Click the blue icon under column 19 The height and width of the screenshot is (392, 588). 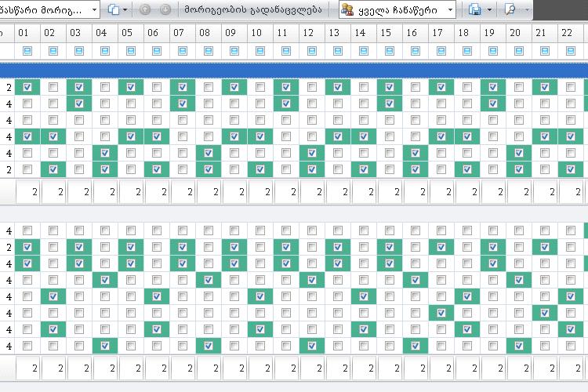[493, 51]
